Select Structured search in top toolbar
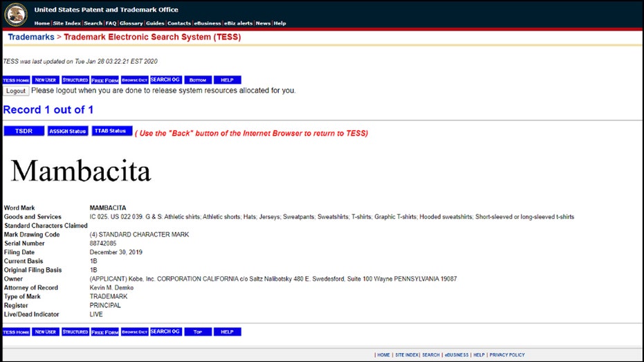The width and height of the screenshot is (644, 362). [x=75, y=80]
